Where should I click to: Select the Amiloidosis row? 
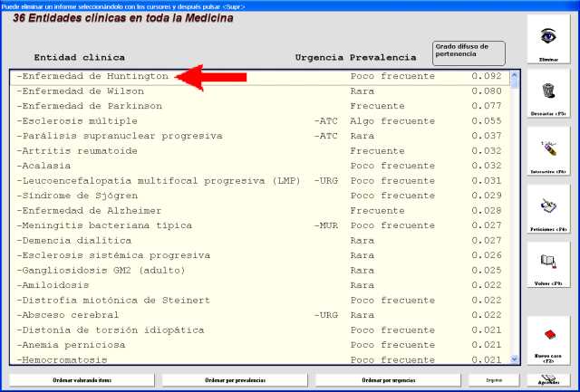260,285
